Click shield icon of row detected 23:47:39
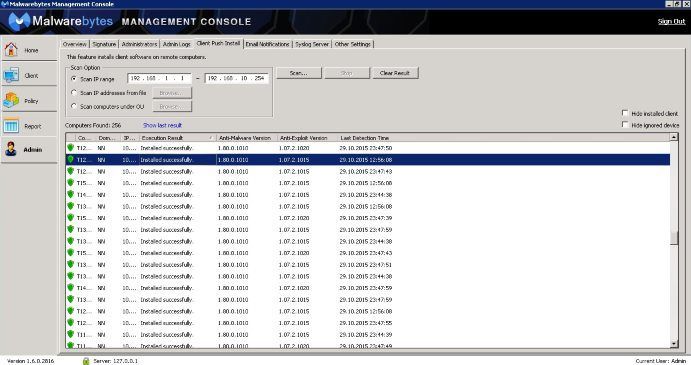The image size is (691, 365). coord(71,218)
